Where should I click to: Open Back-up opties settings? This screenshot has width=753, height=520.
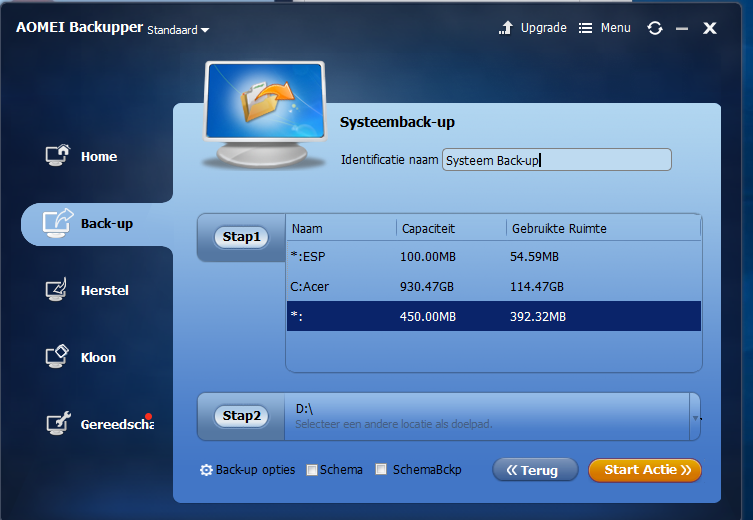tap(255, 470)
